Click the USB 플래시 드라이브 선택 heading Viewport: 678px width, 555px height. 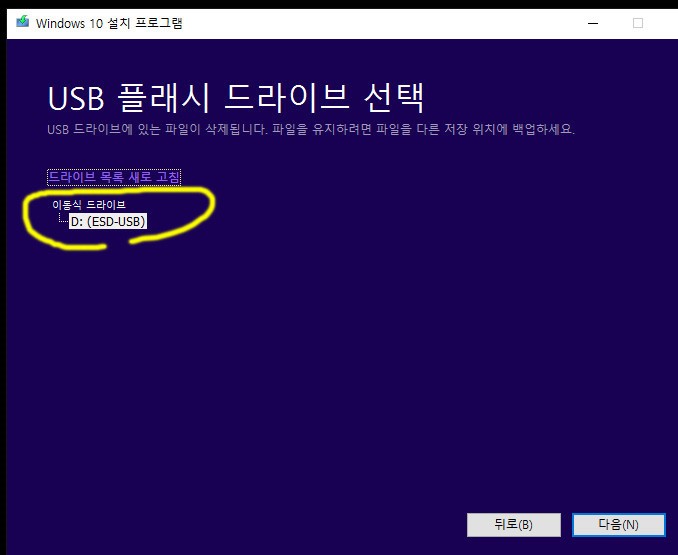coord(236,98)
